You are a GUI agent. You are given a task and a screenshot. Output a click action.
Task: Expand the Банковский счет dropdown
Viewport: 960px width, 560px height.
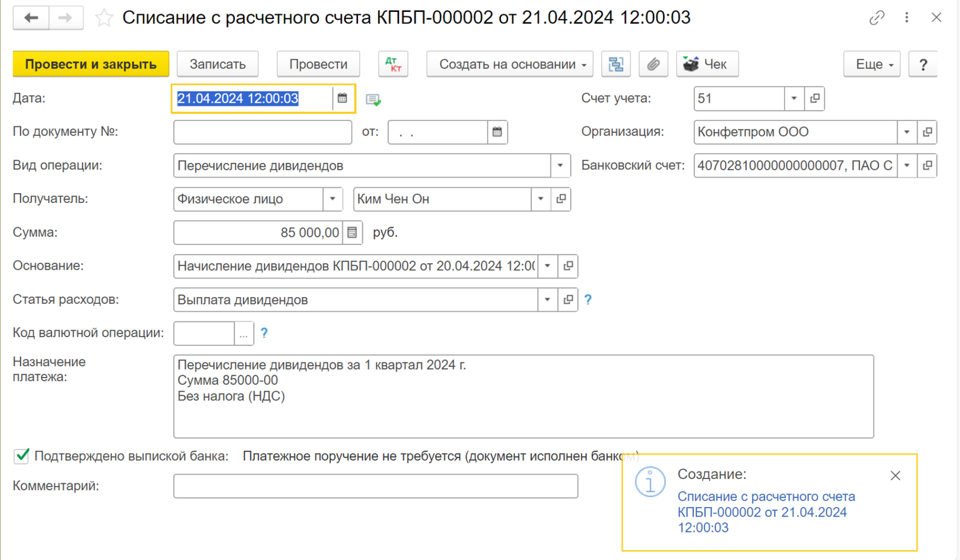[x=906, y=165]
